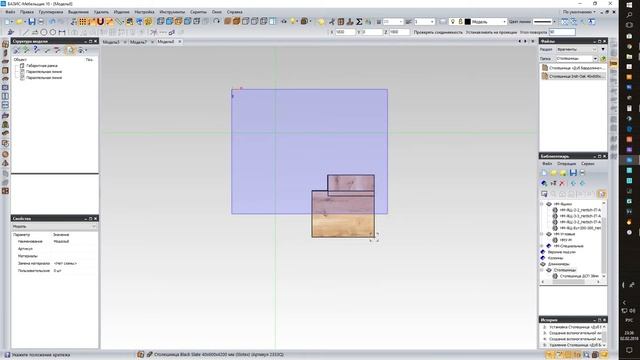Viewport: 640px width, 360px height.
Task: Click the cabinet icon left of status text
Action: coord(140,354)
